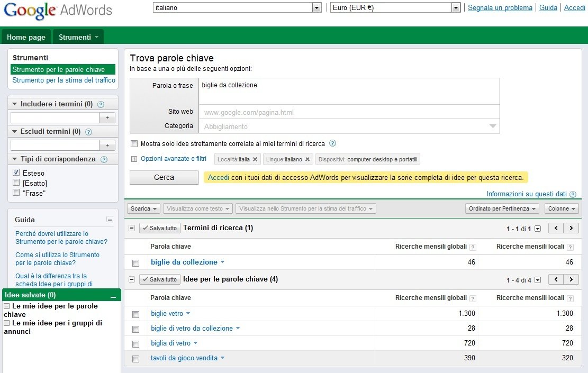Viewport: 588px width, 373px height.
Task: Click plus button to add excluded term
Action: [107, 145]
